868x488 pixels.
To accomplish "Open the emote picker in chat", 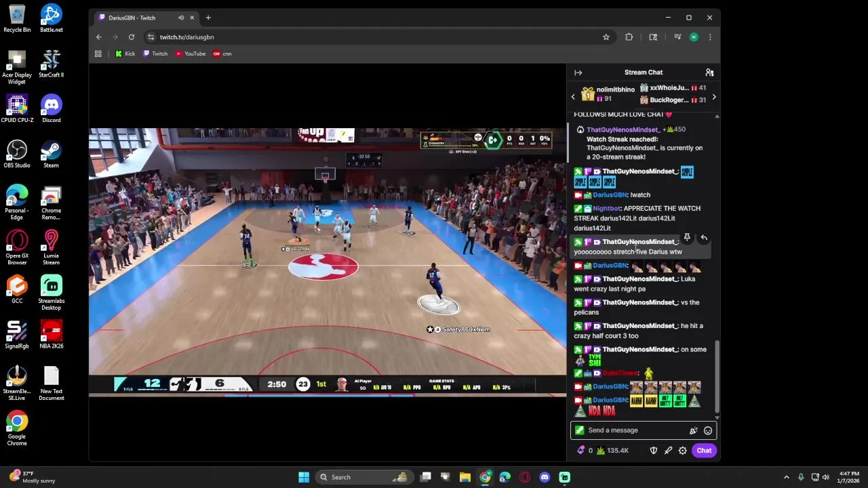I will (x=708, y=430).
